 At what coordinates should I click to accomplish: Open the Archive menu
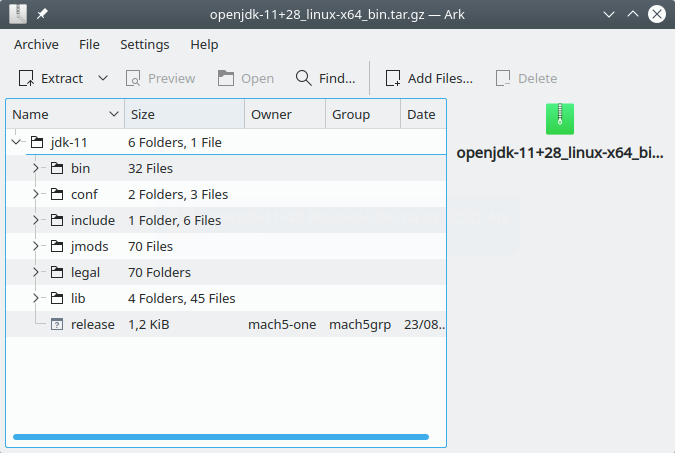click(x=36, y=44)
